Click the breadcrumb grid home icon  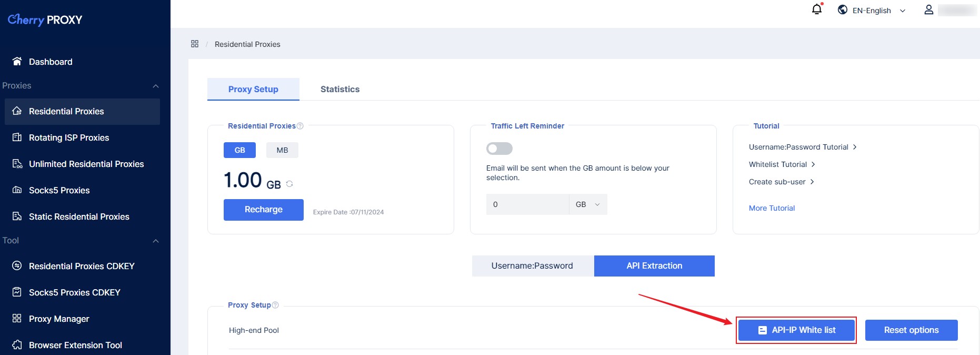195,44
